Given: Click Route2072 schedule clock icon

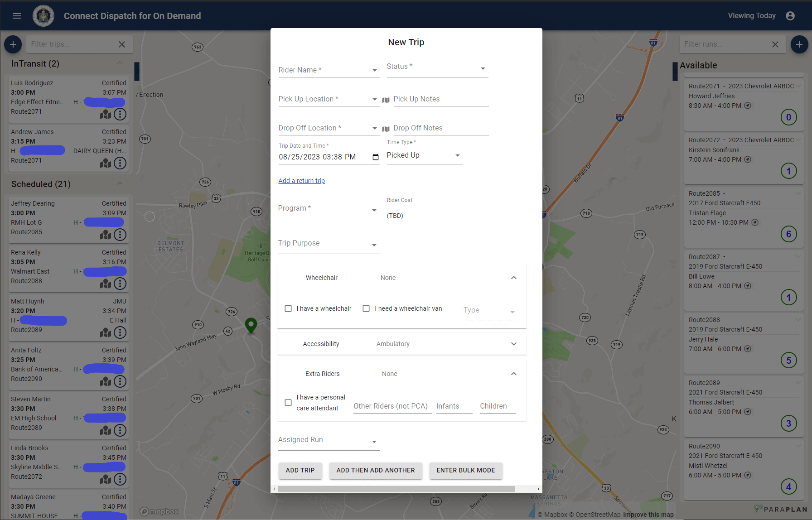Looking at the screenshot, I should tap(748, 159).
